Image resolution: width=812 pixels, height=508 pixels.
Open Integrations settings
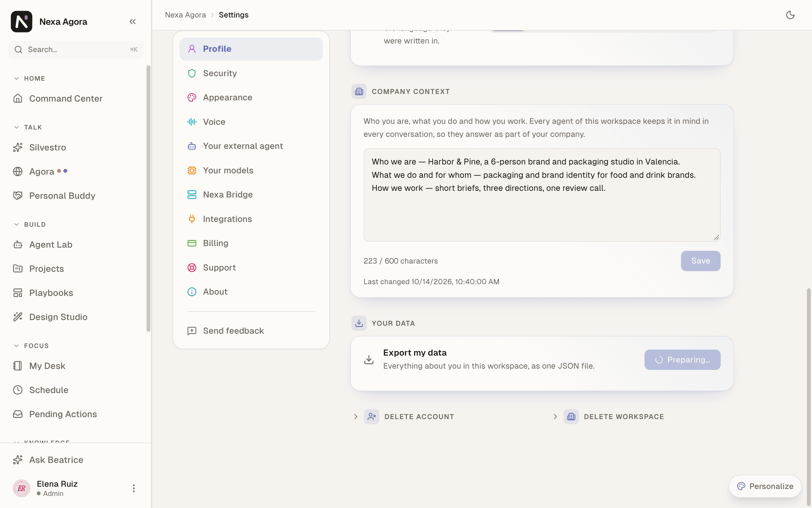(251, 219)
